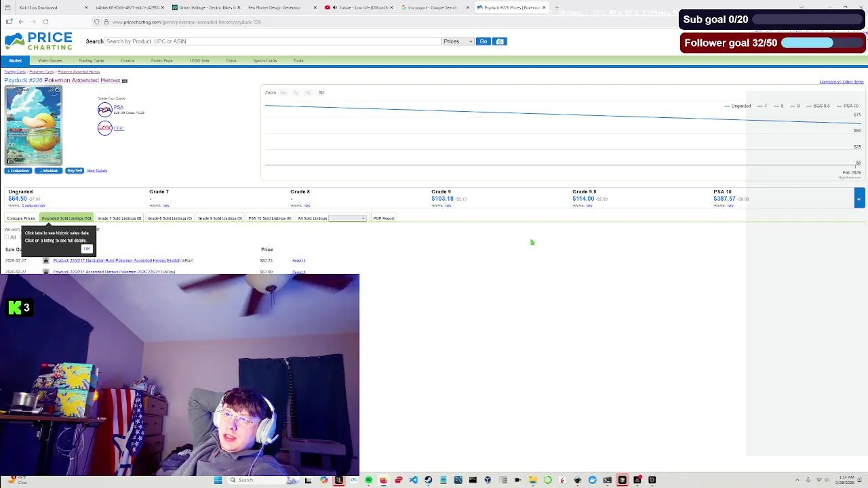Open the Coins menu
Screen dimensions: 868x488
point(231,60)
